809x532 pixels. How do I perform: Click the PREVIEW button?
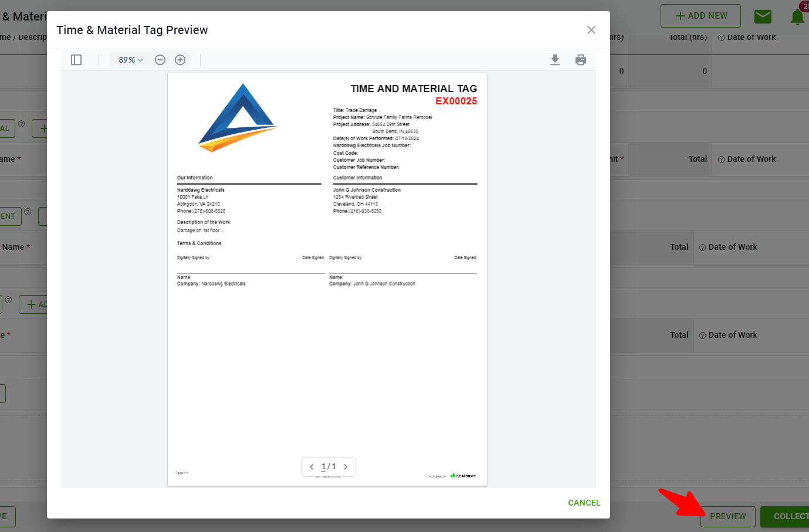point(727,516)
